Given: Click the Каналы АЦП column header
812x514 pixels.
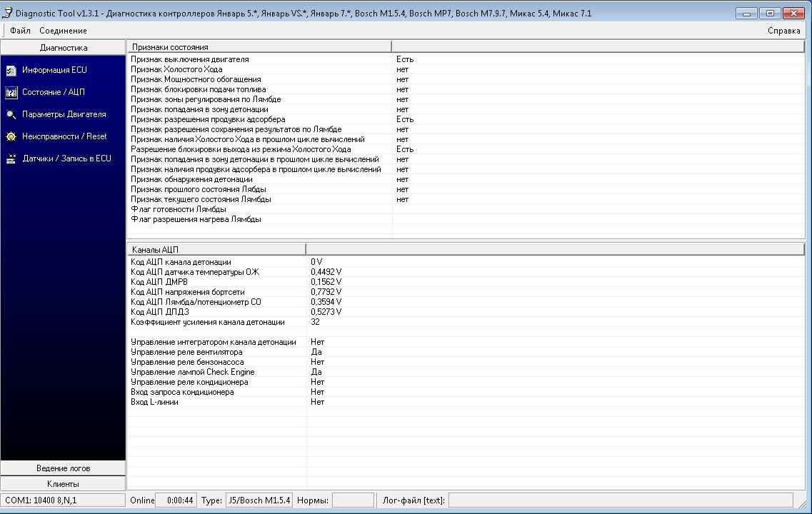Looking at the screenshot, I should pos(216,249).
